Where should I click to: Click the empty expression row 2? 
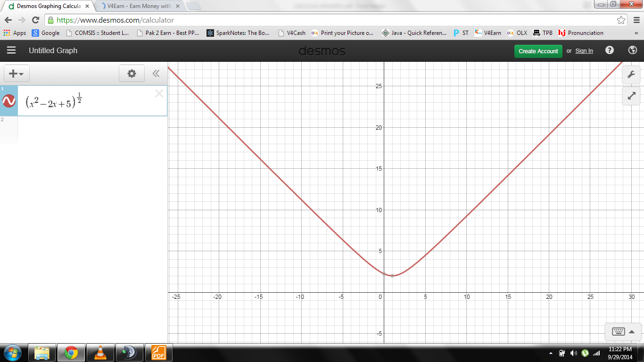pos(92,131)
